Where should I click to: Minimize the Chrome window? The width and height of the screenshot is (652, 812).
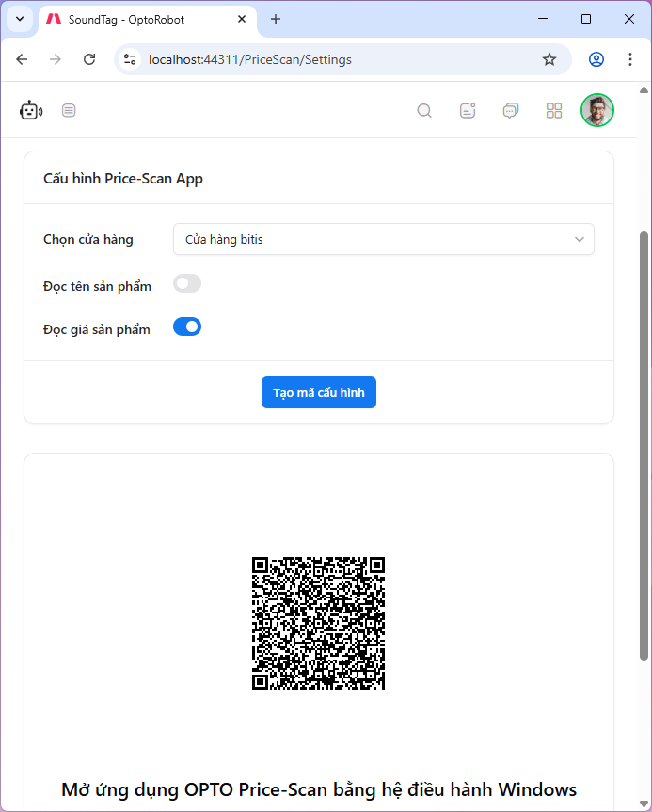tap(543, 19)
